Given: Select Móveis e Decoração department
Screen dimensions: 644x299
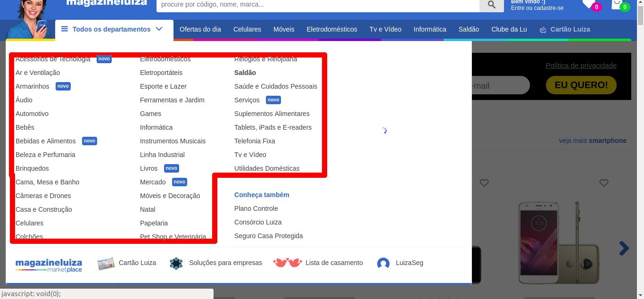Looking at the screenshot, I should point(170,196).
